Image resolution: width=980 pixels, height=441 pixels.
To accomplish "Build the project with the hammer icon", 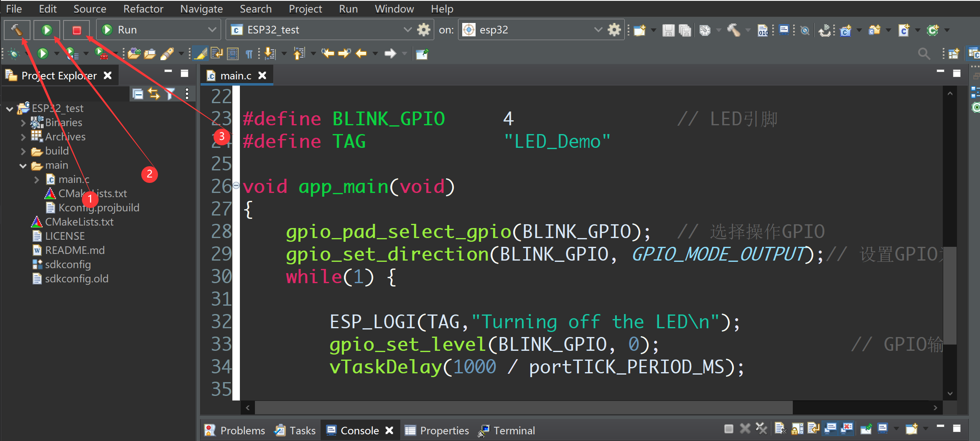I will pyautogui.click(x=17, y=29).
